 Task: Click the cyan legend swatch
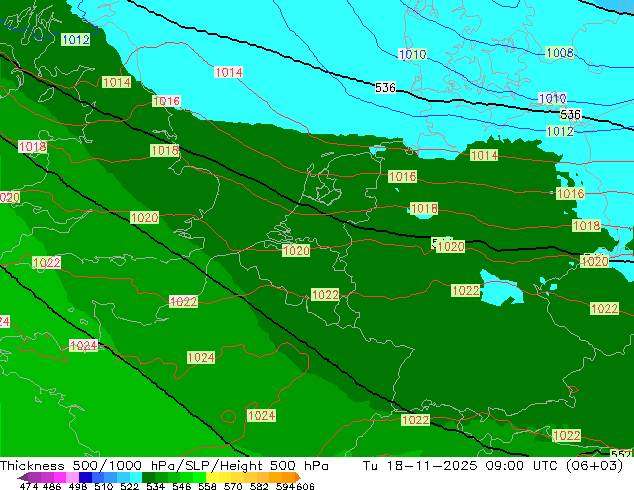click(x=136, y=477)
